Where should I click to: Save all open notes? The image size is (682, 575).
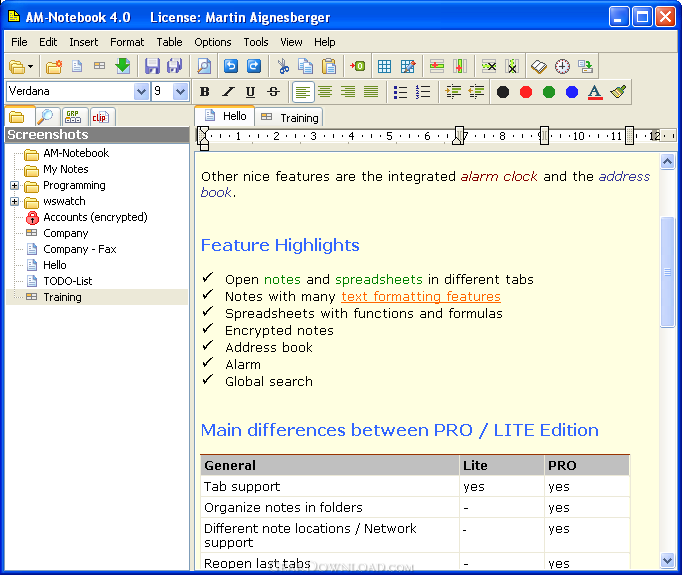point(175,66)
